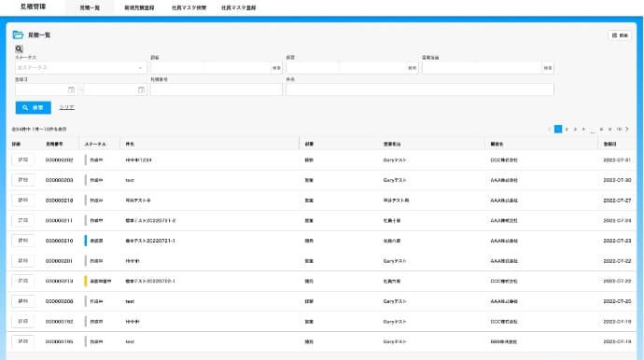Click the 見積管理 app title
Screen dimensions: 644x360
[34, 7]
